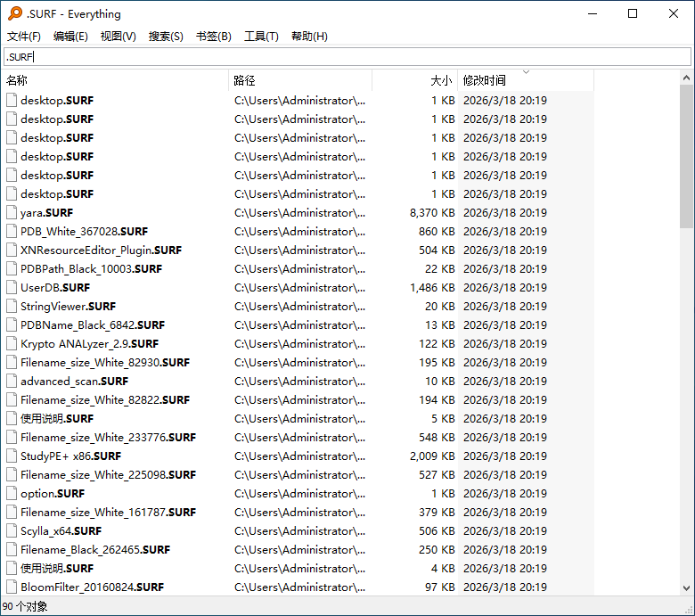
Task: Click file icon of Krypto ANALyzer_2.9.SURF
Action: click(x=12, y=344)
